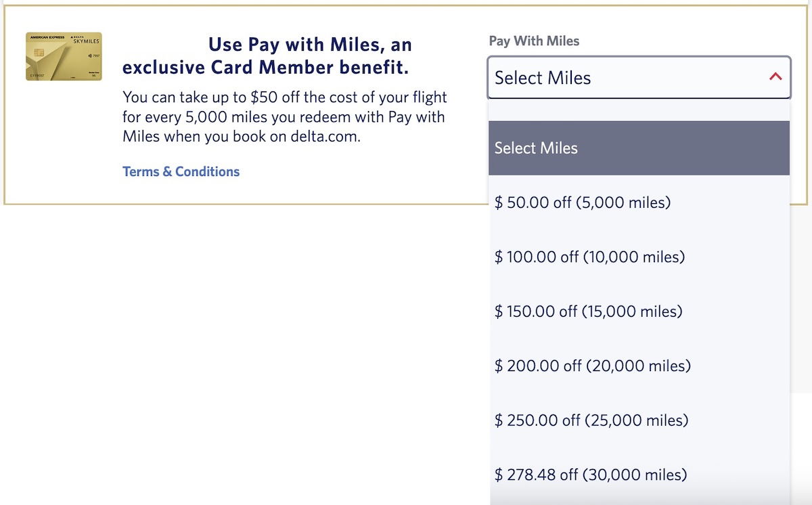Pick the $100.00 off (10,000 miles) option
Screen dimensions: 812x505
pyautogui.click(x=589, y=257)
